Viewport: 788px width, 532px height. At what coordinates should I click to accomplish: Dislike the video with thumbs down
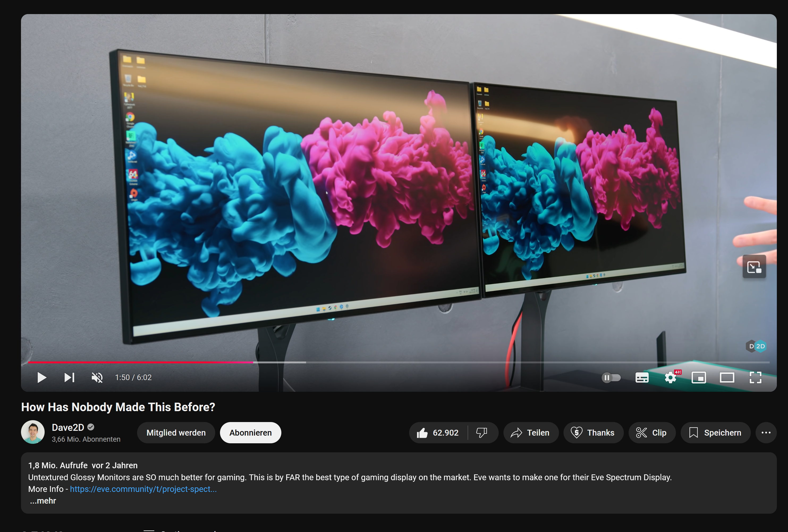click(x=481, y=433)
